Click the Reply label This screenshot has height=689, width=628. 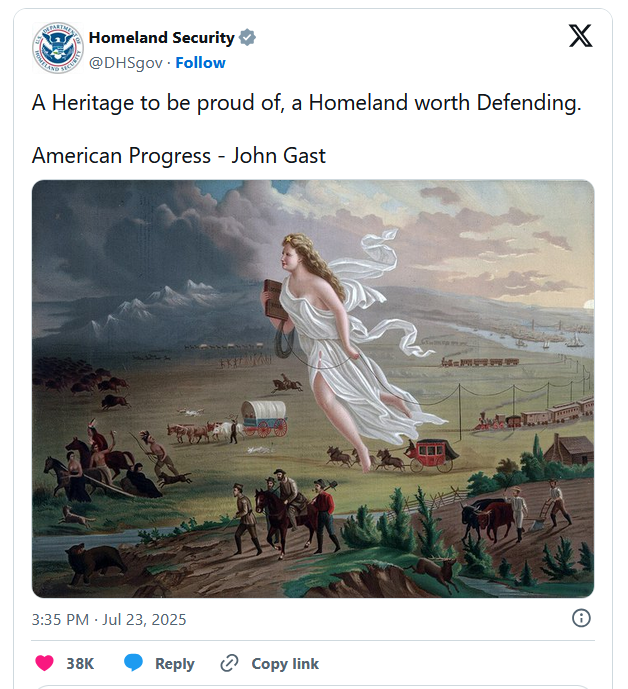pyautogui.click(x=174, y=664)
